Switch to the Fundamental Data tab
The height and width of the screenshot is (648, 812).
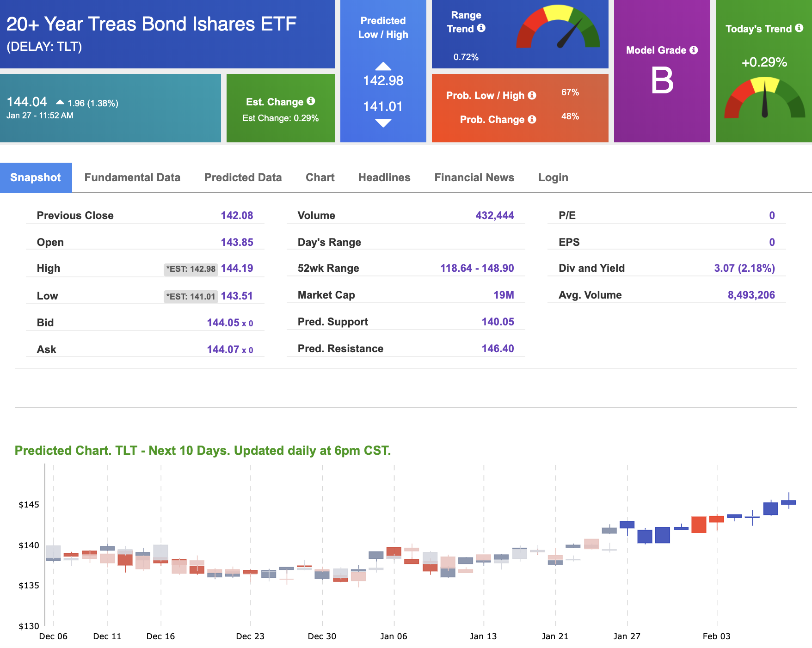[132, 177]
